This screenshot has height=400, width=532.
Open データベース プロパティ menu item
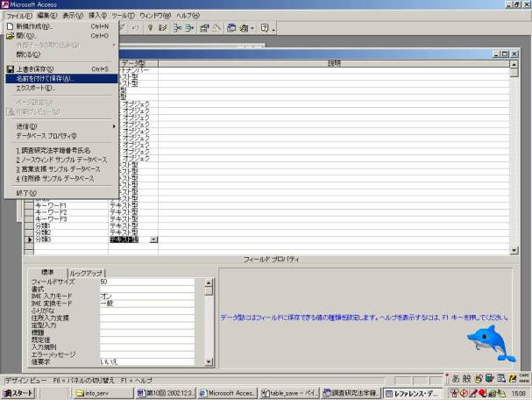pyautogui.click(x=61, y=136)
